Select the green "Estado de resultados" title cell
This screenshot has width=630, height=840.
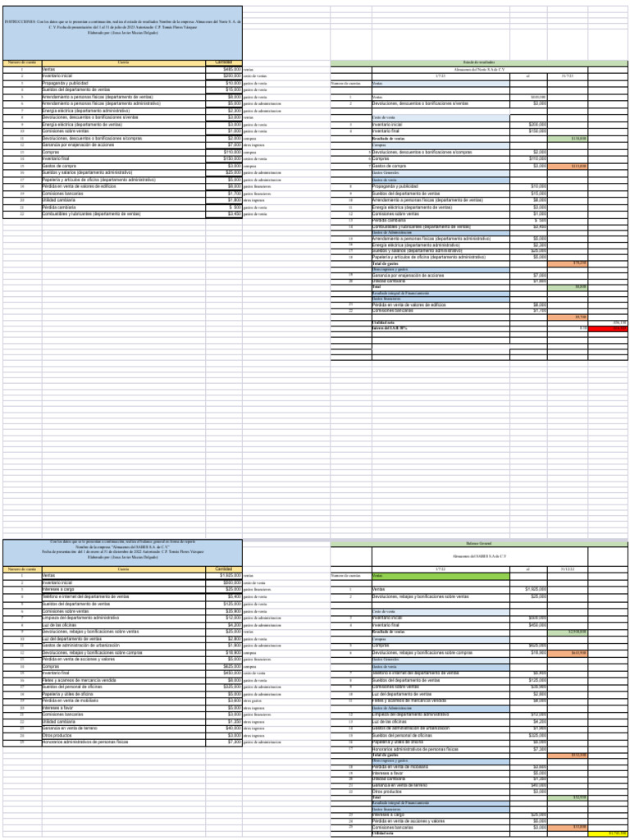coord(480,63)
